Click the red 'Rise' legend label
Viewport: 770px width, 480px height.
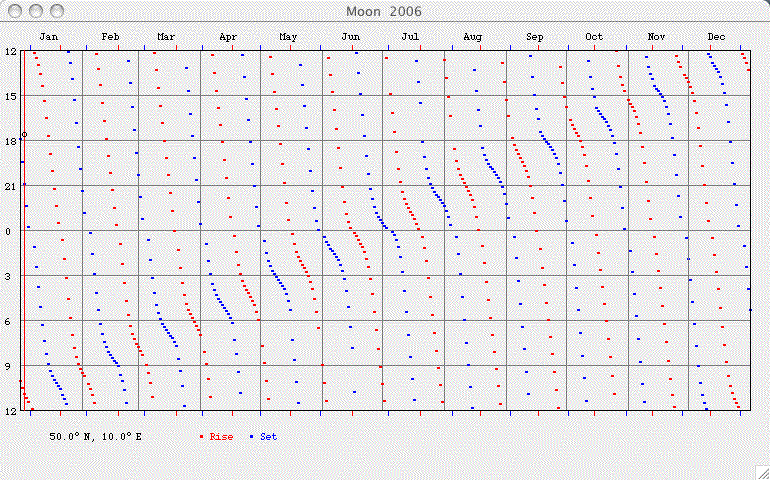pyautogui.click(x=221, y=437)
